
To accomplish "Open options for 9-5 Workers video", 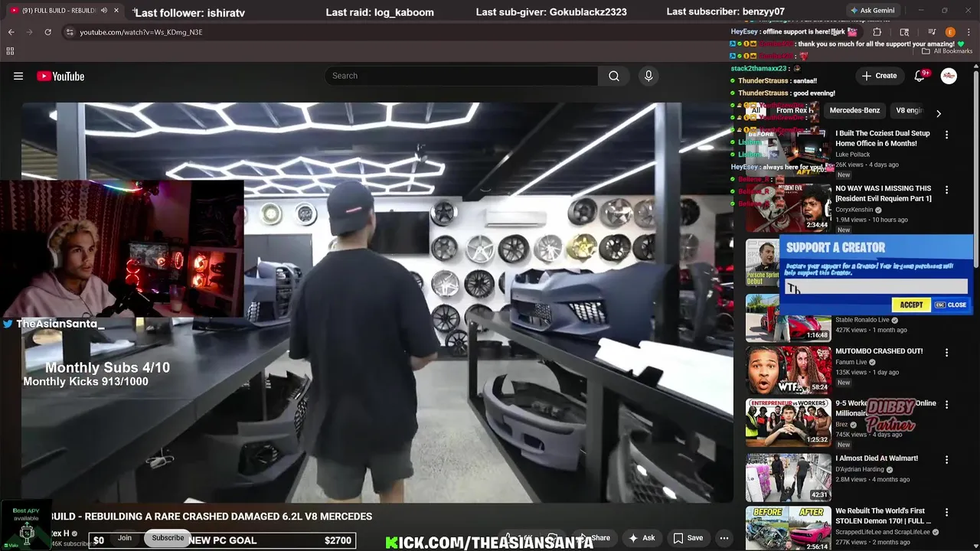I will pyautogui.click(x=946, y=405).
